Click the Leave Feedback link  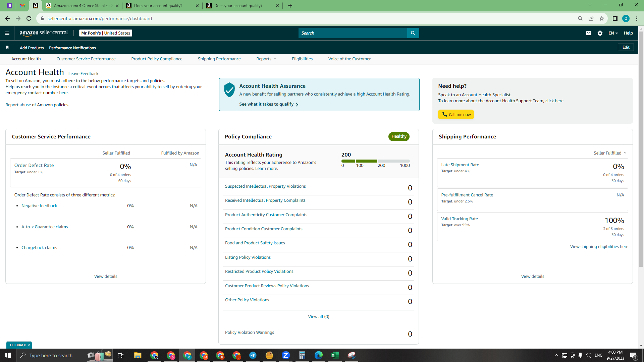point(84,73)
